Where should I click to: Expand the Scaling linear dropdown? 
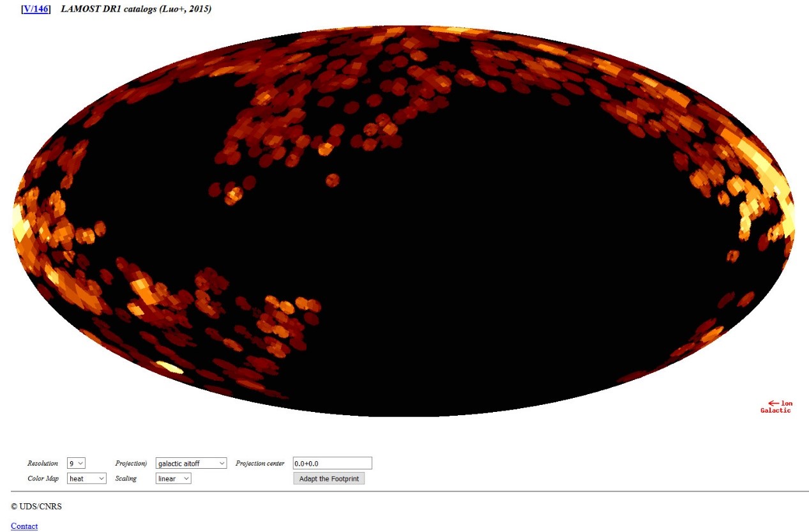(173, 478)
